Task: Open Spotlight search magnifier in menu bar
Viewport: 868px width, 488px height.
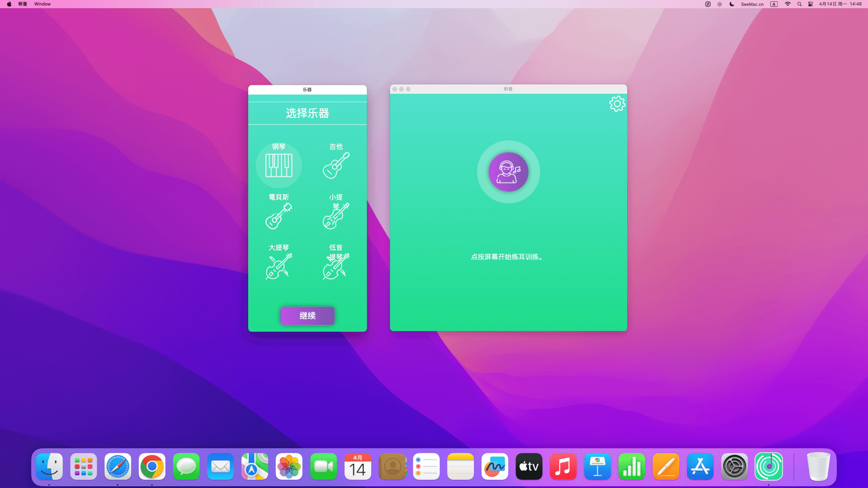Action: (799, 4)
